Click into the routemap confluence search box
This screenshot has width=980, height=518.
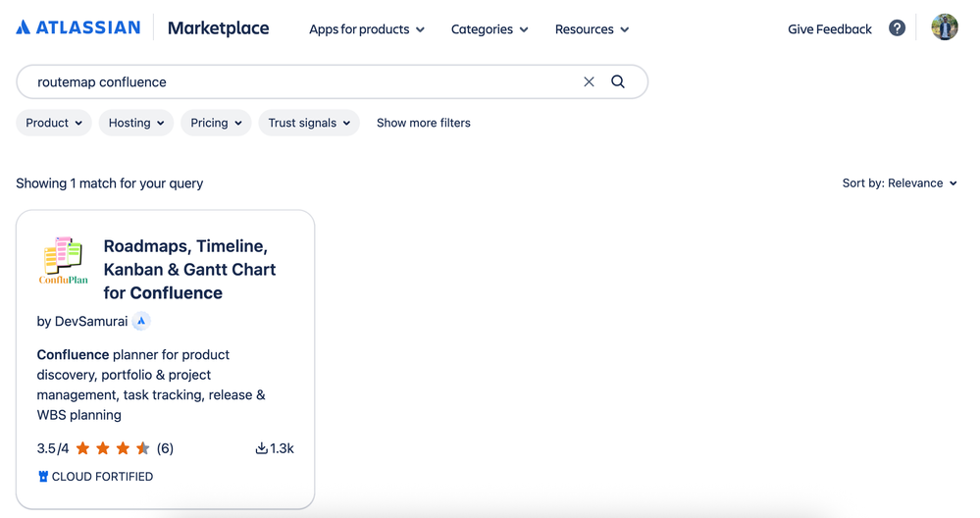(294, 82)
